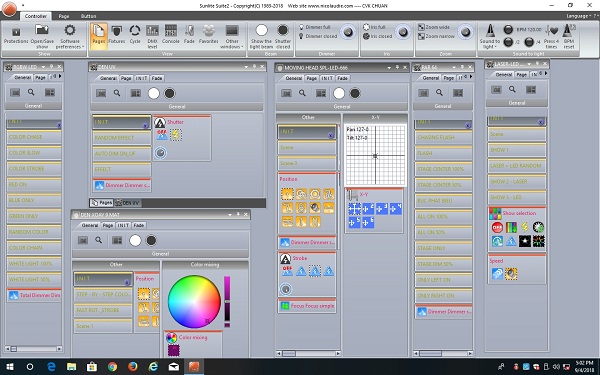Screen dimensions: 600x375
Task: Click Shutter closed beam icon
Action: [x=283, y=36]
